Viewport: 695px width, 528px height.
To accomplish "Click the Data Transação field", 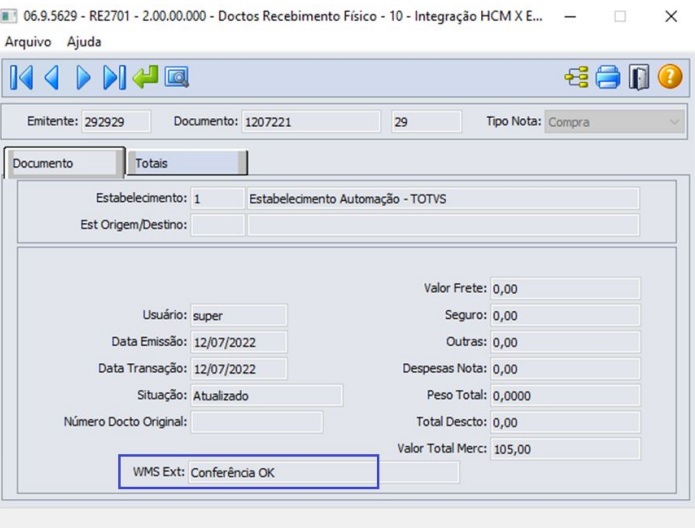I will [239, 369].
